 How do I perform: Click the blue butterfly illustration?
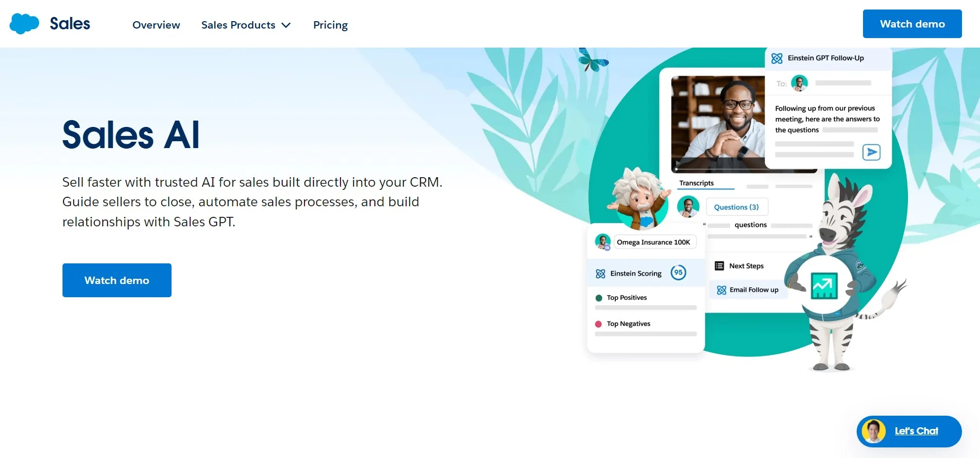(593, 60)
